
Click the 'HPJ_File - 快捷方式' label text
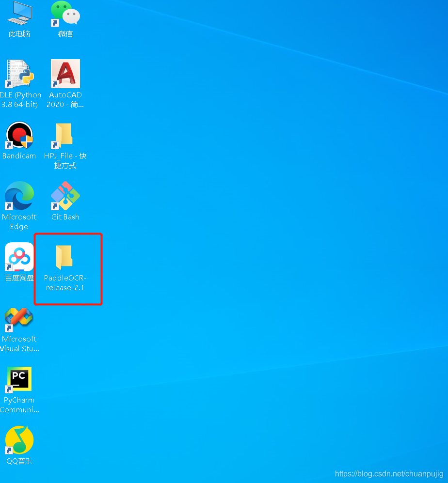tap(65, 160)
